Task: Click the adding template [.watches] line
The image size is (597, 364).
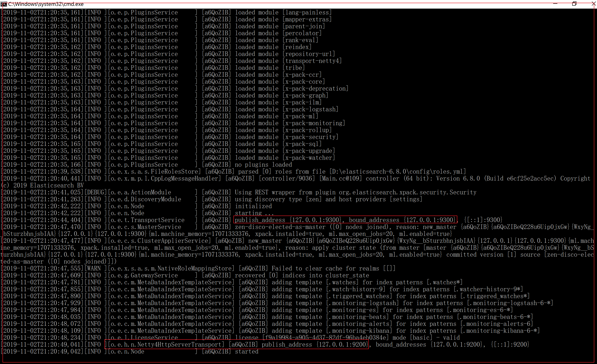Action: [232, 282]
